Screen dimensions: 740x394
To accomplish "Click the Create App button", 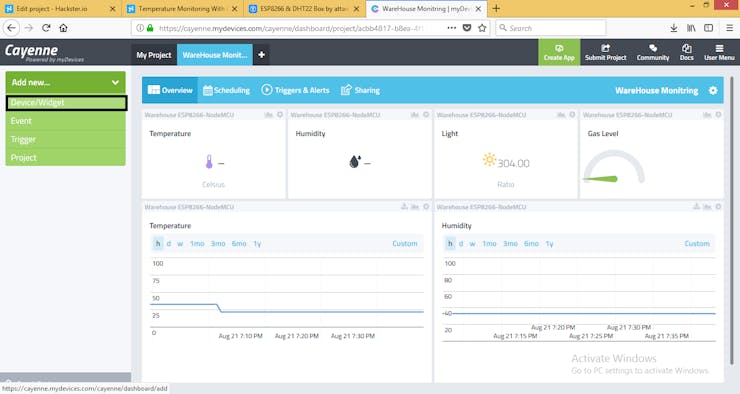I will click(559, 52).
